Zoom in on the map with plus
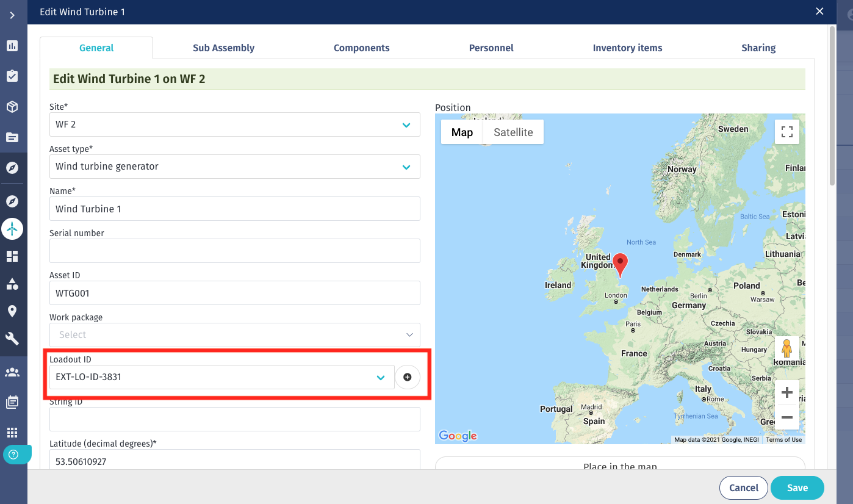Screen dimensions: 853x504 [787, 392]
